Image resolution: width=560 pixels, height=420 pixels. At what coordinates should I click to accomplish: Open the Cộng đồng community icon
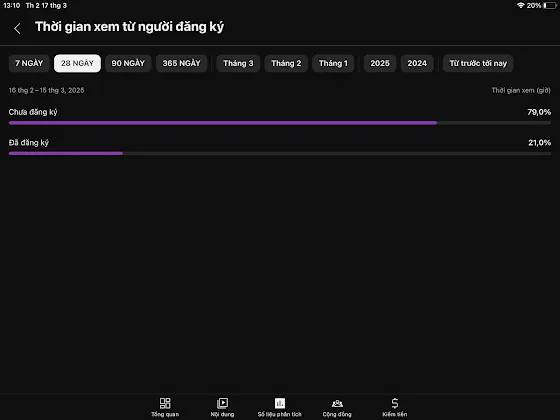(337, 404)
